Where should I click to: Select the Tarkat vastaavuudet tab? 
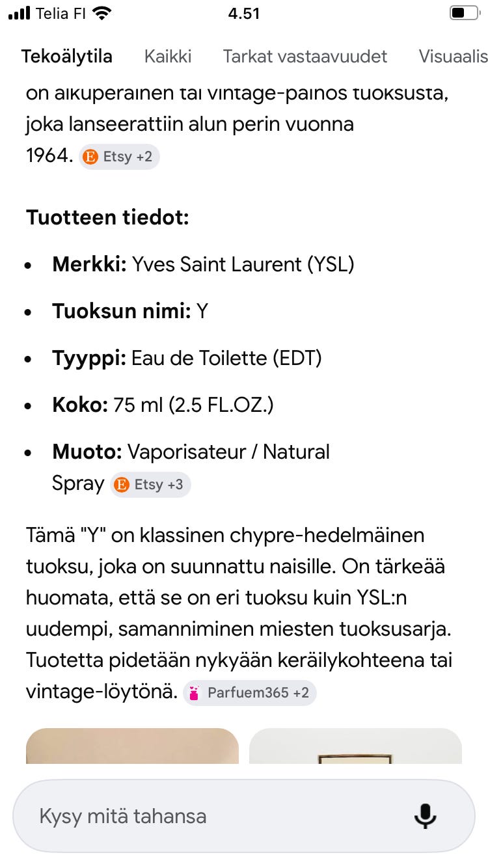[x=305, y=57]
